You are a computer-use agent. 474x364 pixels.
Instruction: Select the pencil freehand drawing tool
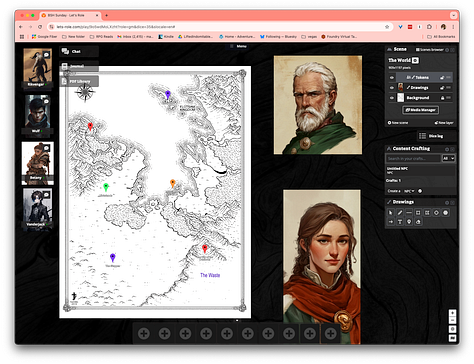click(400, 213)
